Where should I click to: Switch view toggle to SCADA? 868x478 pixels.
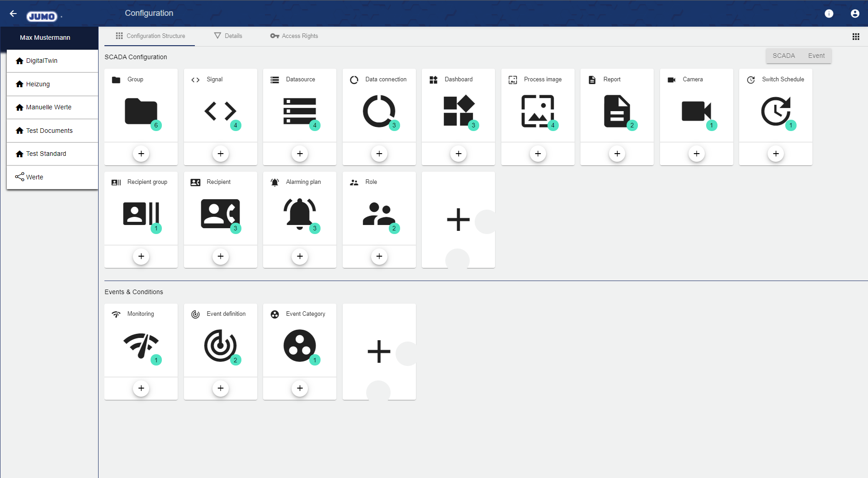coord(783,56)
